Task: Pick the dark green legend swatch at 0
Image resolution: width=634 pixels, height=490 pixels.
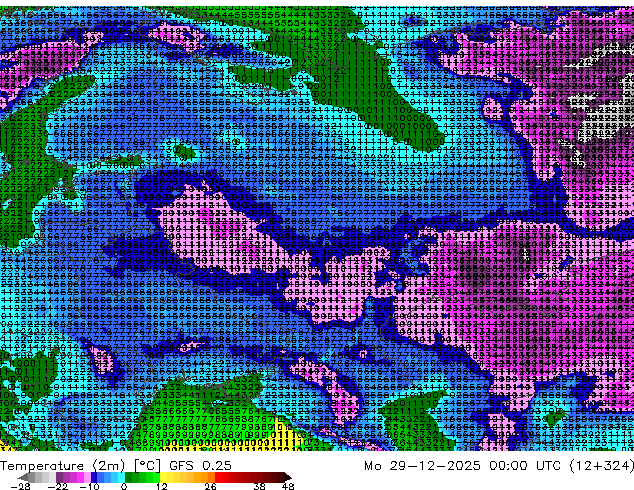Action: (x=129, y=477)
